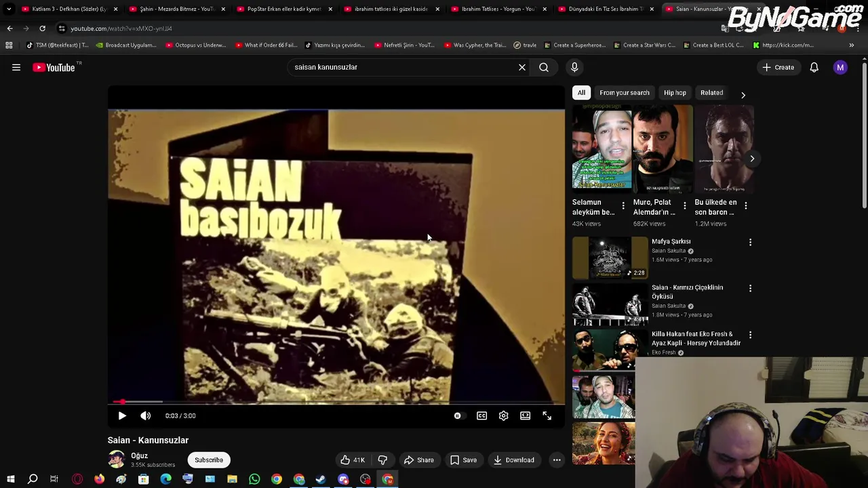Select the All filter chip
The width and height of the screenshot is (868, 488).
[581, 93]
